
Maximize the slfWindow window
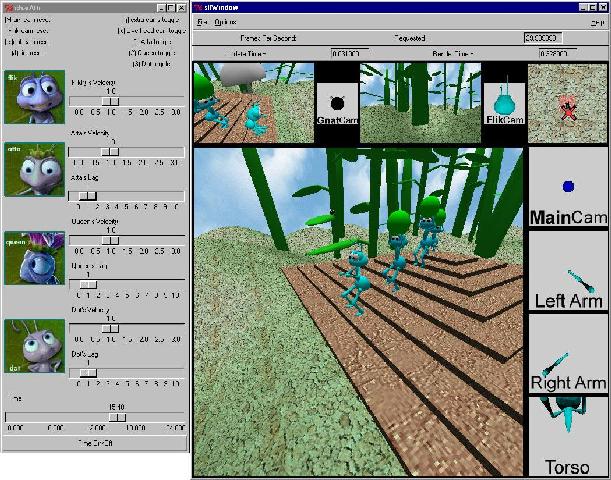pyautogui.click(x=592, y=7)
